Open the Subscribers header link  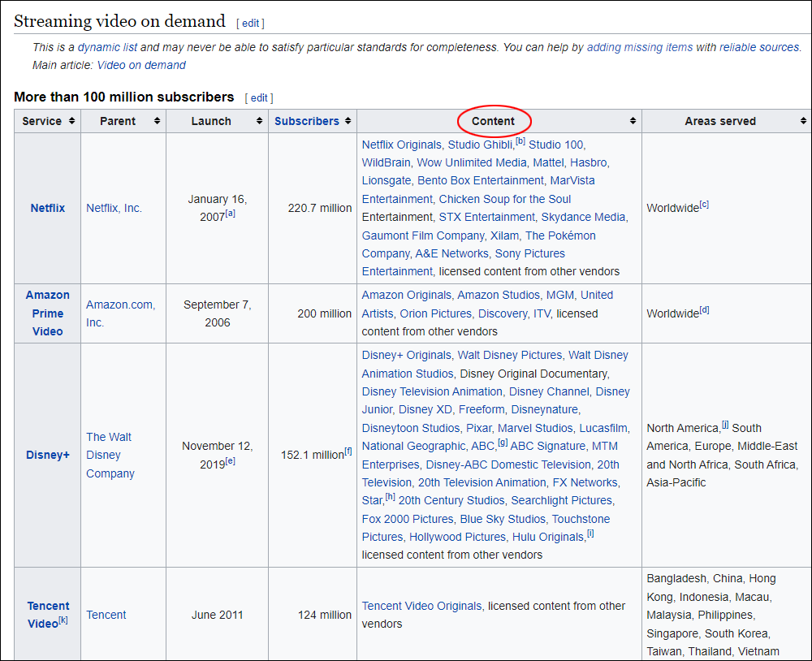pyautogui.click(x=307, y=121)
